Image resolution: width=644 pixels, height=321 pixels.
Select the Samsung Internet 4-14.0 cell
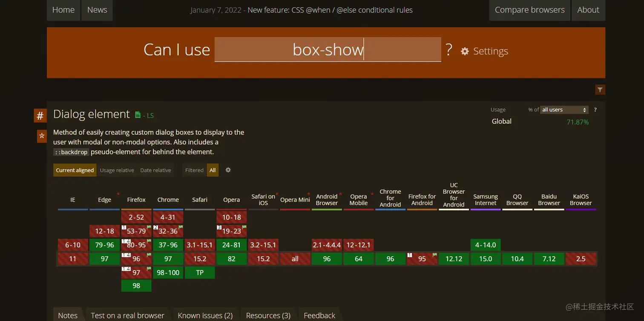tap(486, 245)
